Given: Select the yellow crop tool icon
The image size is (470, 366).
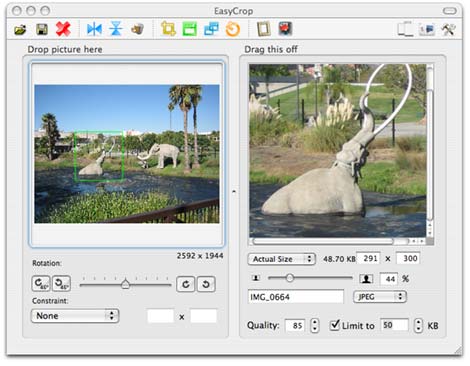Looking at the screenshot, I should 168,29.
